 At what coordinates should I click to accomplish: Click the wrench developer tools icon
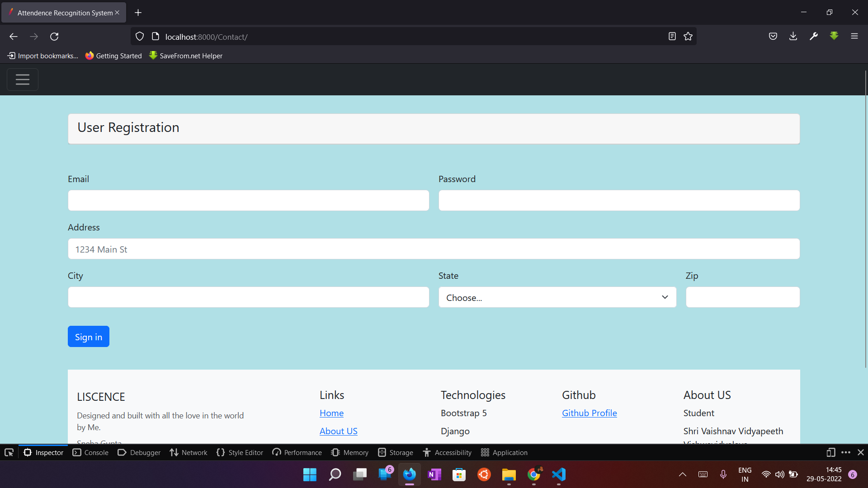(x=814, y=36)
